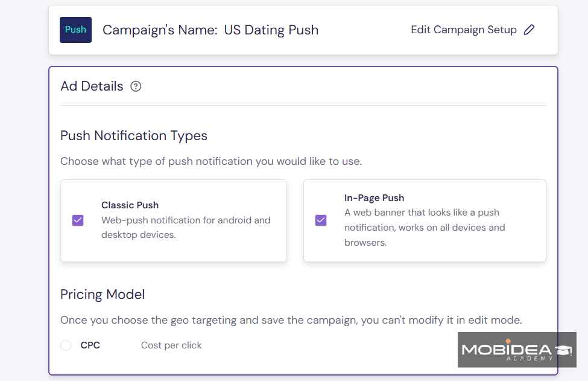This screenshot has width=588, height=381.
Task: Click the Ad Details heading
Action: click(x=92, y=86)
